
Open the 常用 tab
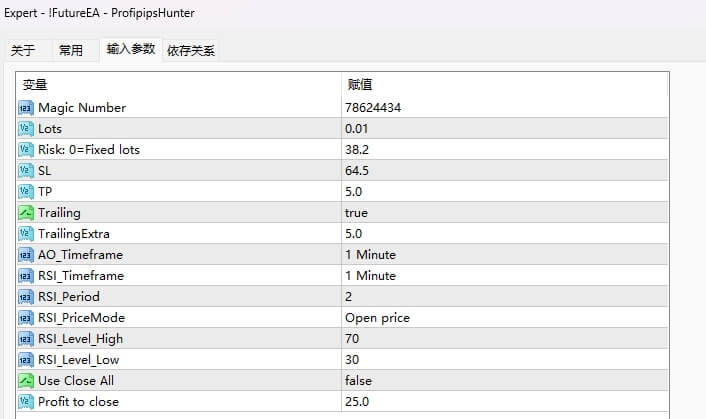(71, 50)
